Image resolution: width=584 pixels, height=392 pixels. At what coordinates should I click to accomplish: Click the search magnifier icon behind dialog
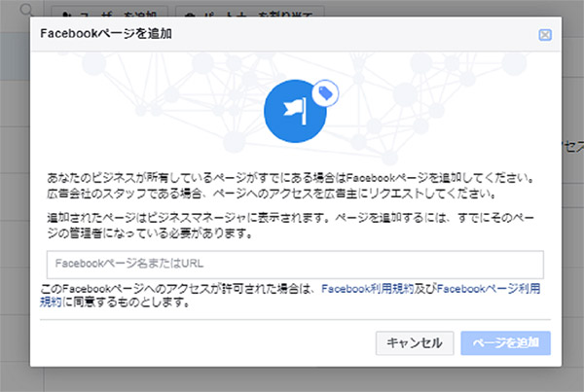(27, 10)
